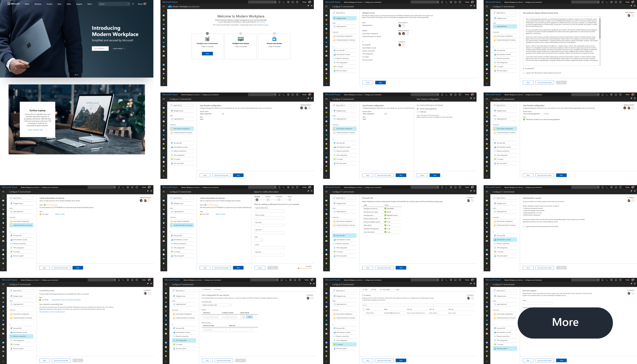Add a legal contact on Delegate access screen

click(404, 25)
